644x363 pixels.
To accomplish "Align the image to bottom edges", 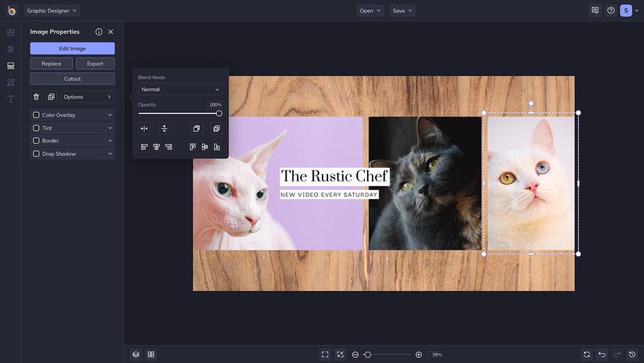I will pos(217,147).
